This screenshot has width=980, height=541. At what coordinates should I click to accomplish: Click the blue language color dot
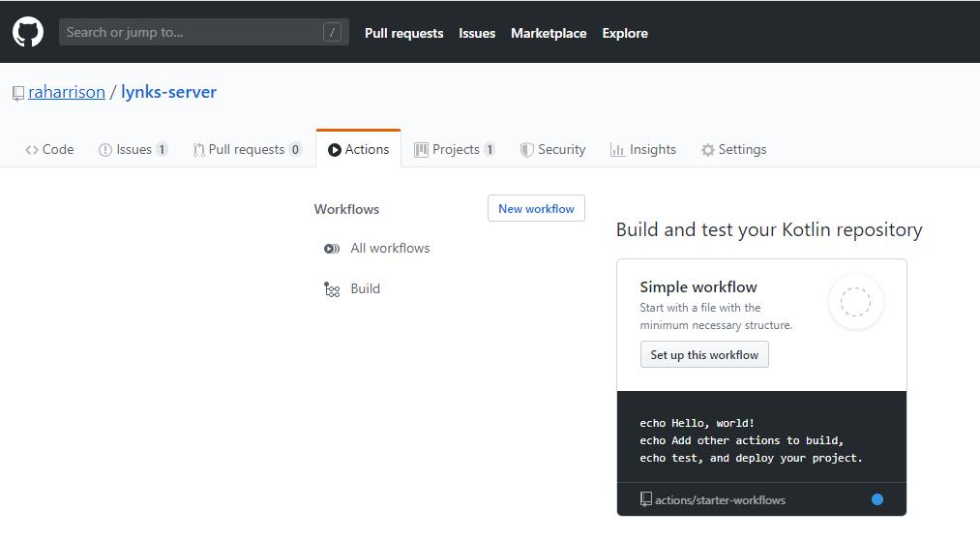tap(877, 499)
